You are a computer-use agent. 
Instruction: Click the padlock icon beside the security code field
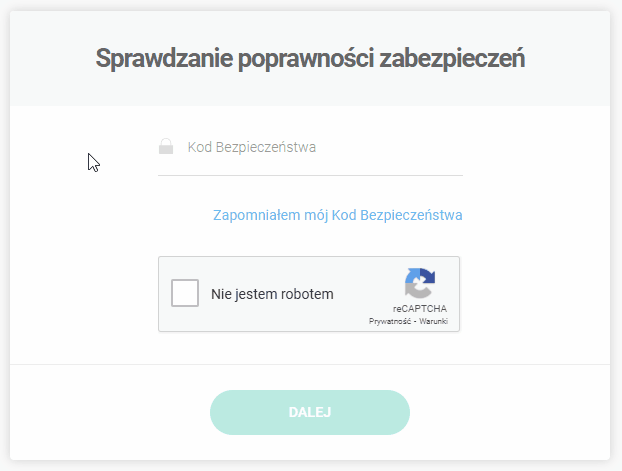166,148
